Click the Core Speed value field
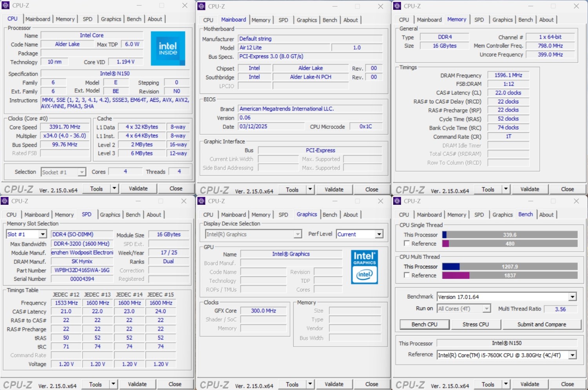Viewport: 588px width, 390px height. [65, 127]
